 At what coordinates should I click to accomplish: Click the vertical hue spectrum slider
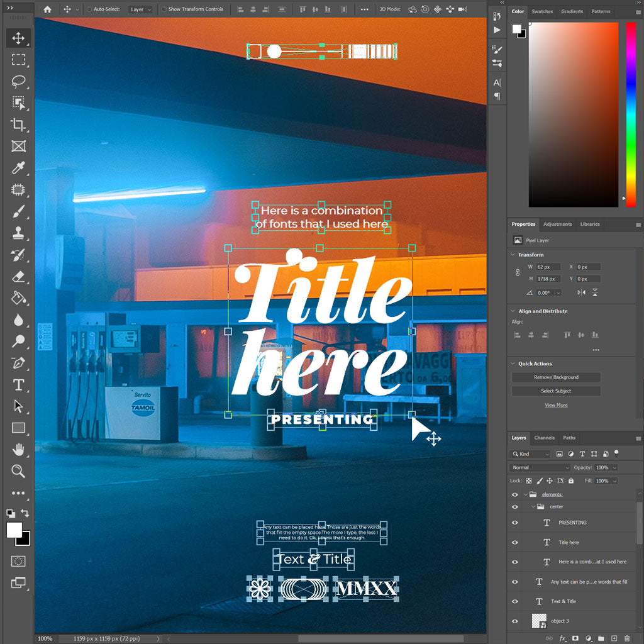point(631,113)
